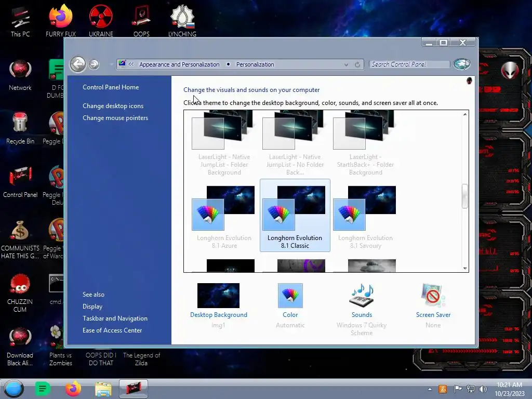Click the Search Control Panel field
This screenshot has height=399, width=532.
409,64
